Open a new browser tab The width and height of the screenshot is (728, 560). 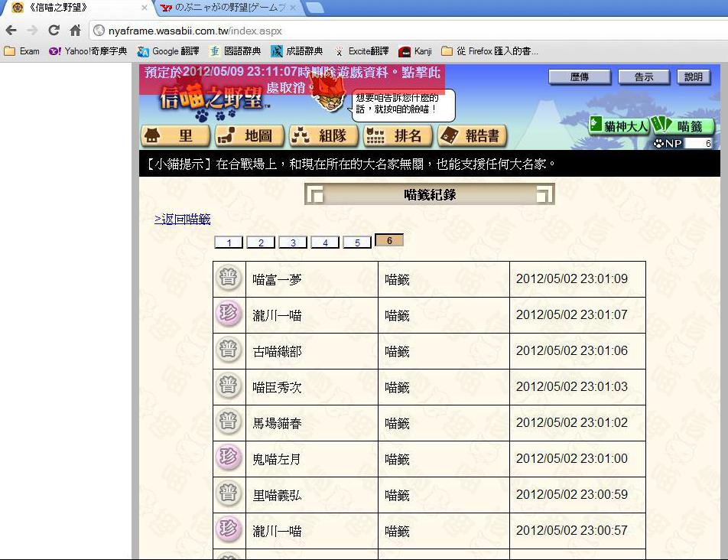click(316, 8)
